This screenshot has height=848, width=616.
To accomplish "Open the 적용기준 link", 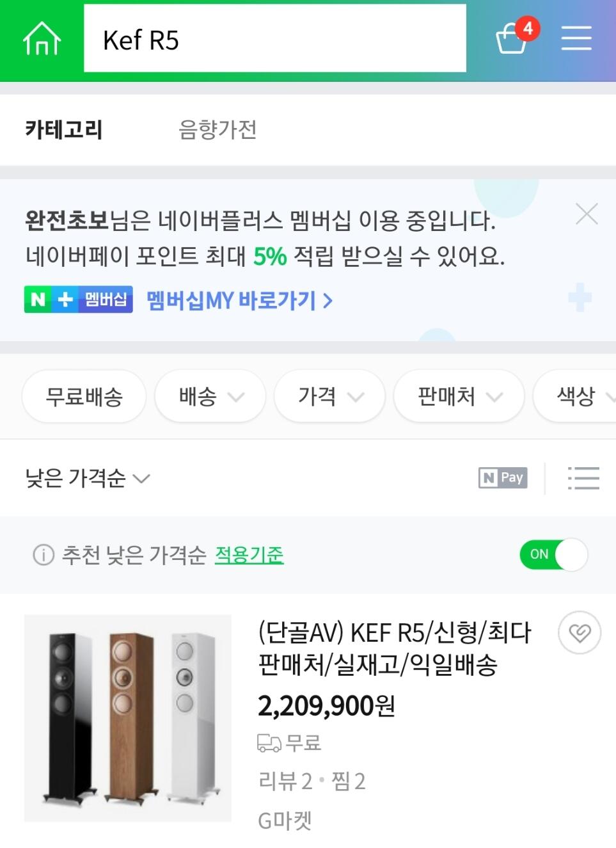I will click(x=249, y=554).
